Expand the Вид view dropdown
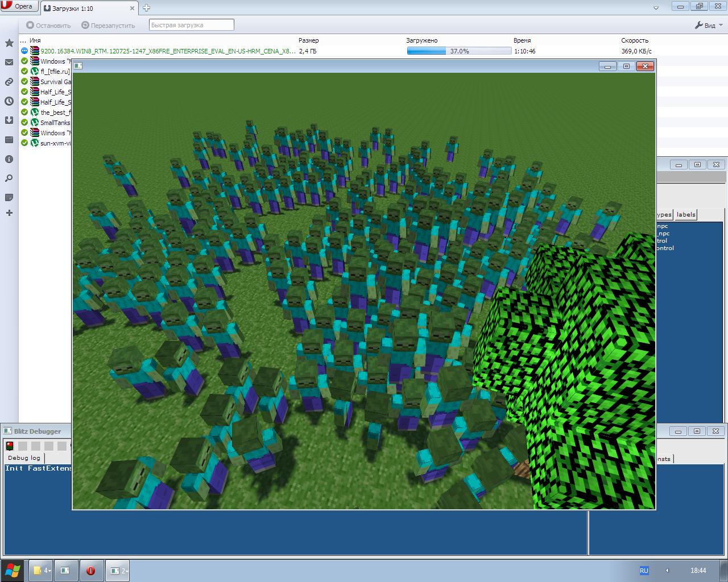Viewport: 728px width, 582px height. (x=708, y=25)
